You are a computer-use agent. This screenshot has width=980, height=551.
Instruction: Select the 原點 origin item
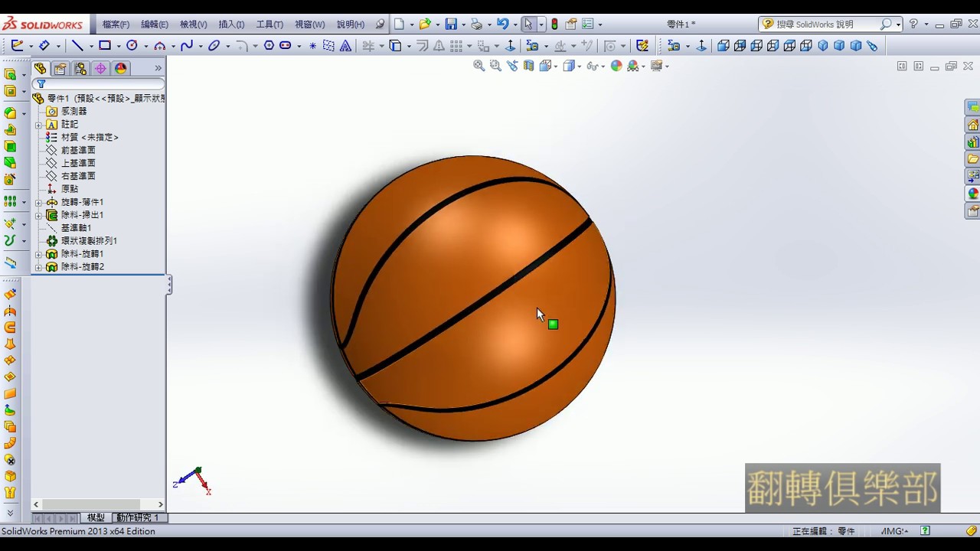point(70,189)
